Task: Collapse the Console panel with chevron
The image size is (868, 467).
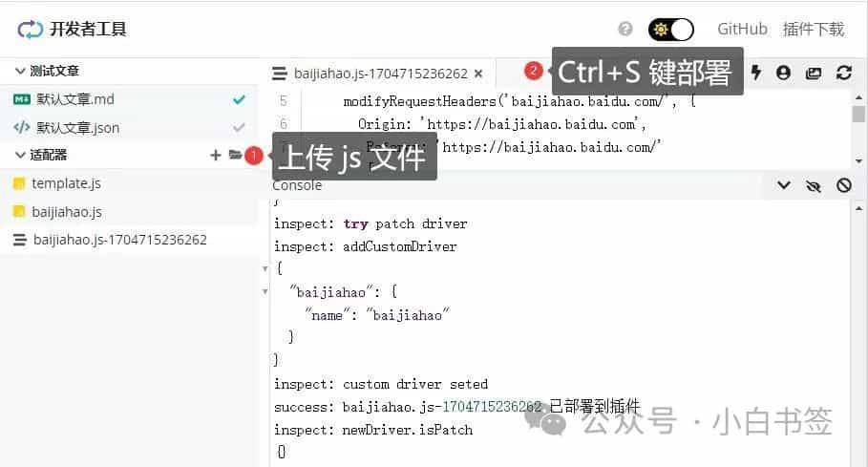Action: (783, 185)
